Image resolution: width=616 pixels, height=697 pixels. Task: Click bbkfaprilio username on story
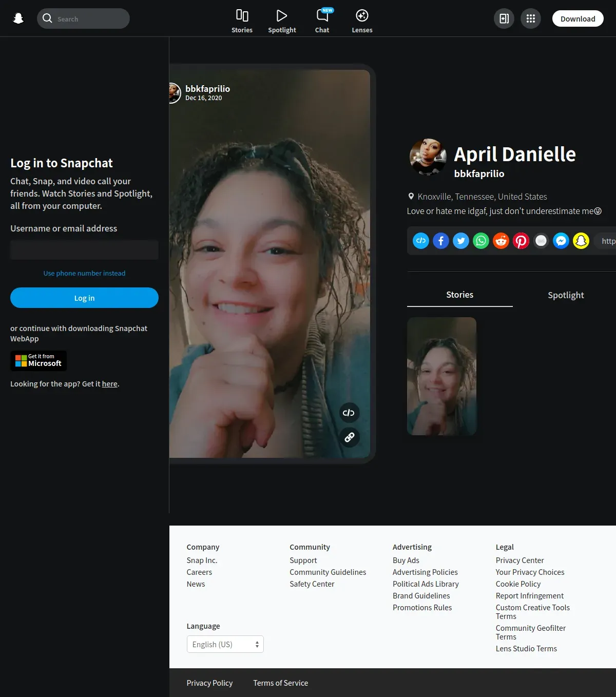pyautogui.click(x=207, y=89)
